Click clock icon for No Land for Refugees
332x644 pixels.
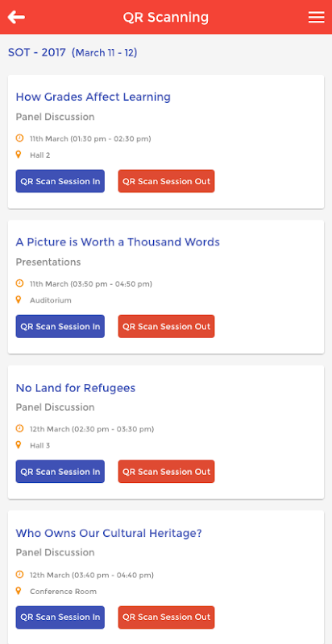[19, 428]
